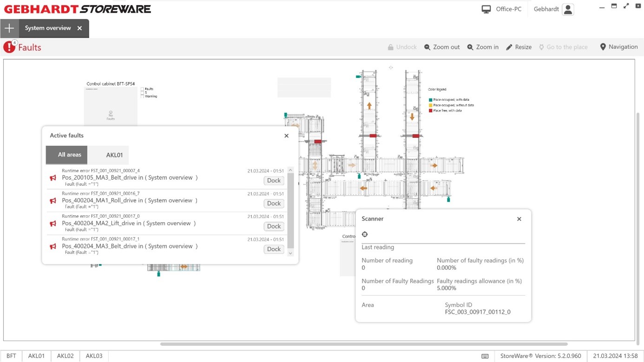
Task: Open the Faults alert icon
Action: (9, 47)
